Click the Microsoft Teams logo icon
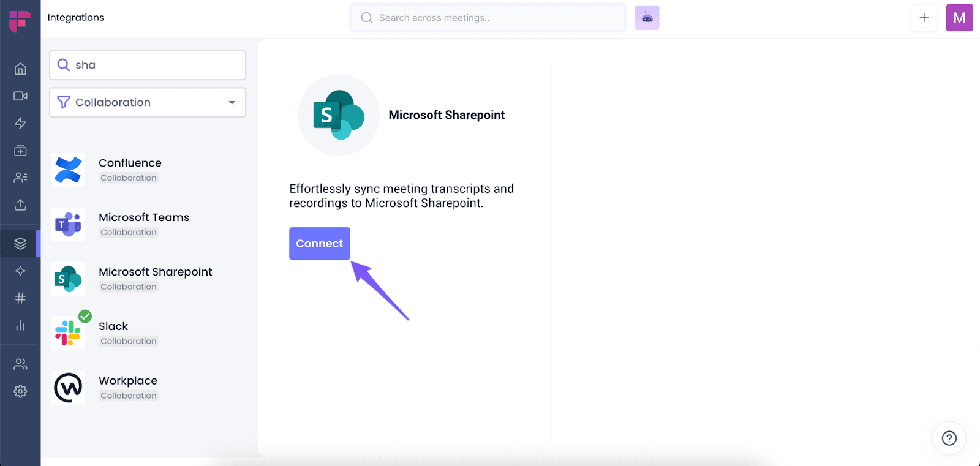The width and height of the screenshot is (980, 466). [68, 224]
